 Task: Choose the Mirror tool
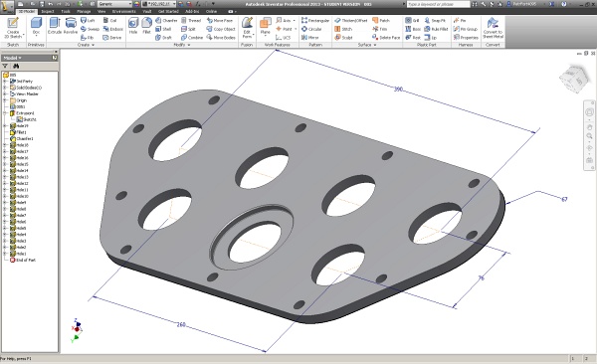pos(309,38)
